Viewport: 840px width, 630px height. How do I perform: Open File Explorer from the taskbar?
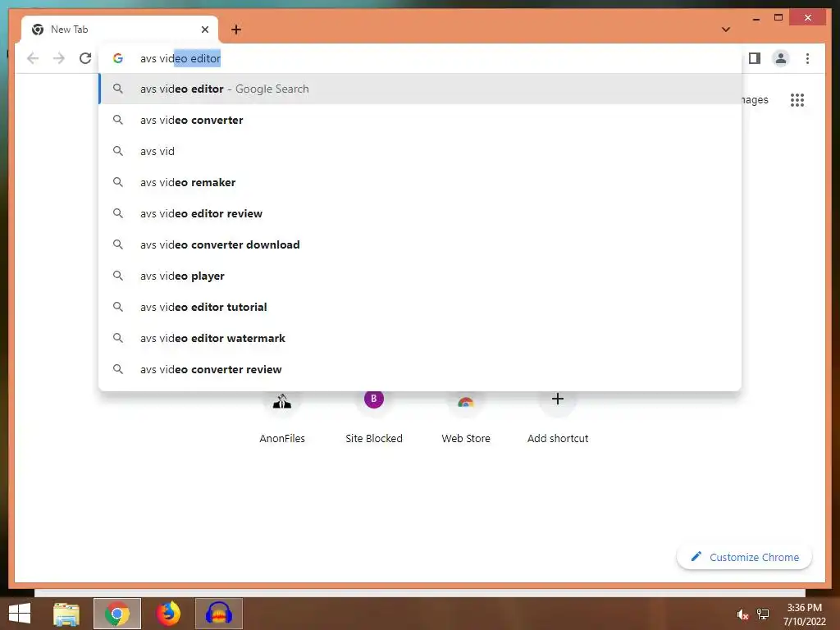click(x=66, y=614)
